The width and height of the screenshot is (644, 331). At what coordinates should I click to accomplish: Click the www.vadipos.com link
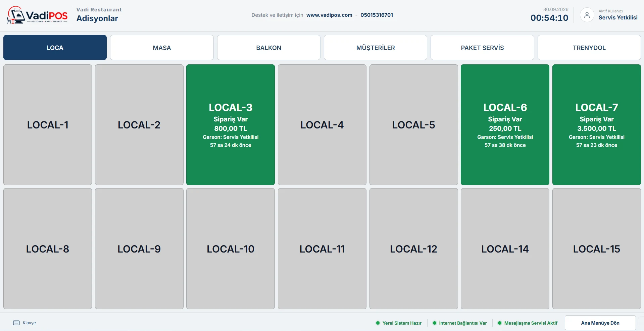329,15
